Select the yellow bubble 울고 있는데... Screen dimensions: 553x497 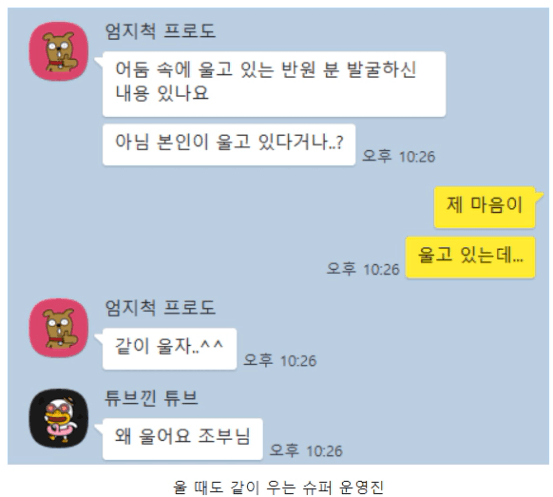[x=470, y=257]
